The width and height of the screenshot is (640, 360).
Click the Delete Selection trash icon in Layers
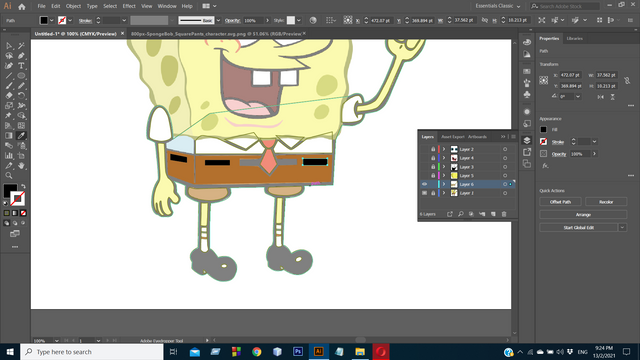[x=504, y=214]
